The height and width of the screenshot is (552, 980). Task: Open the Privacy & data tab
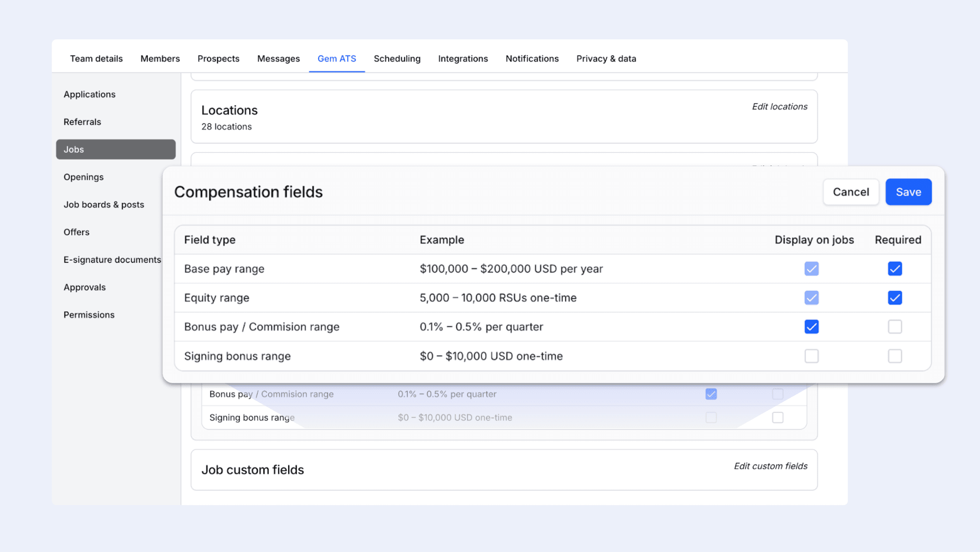(x=606, y=58)
